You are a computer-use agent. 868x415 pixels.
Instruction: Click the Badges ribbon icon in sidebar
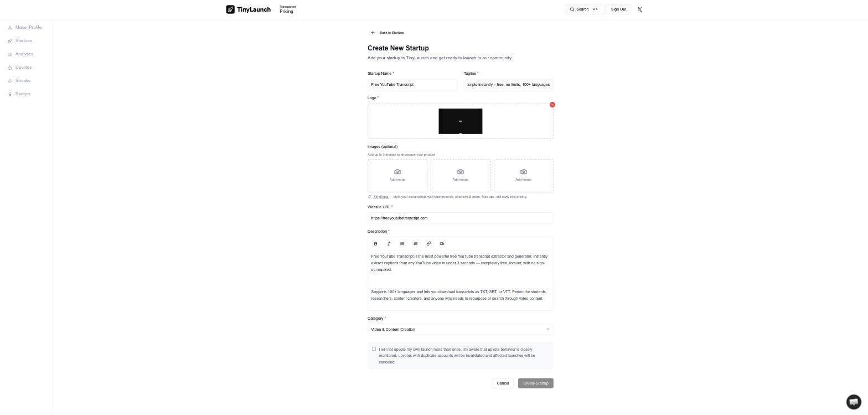click(x=10, y=94)
